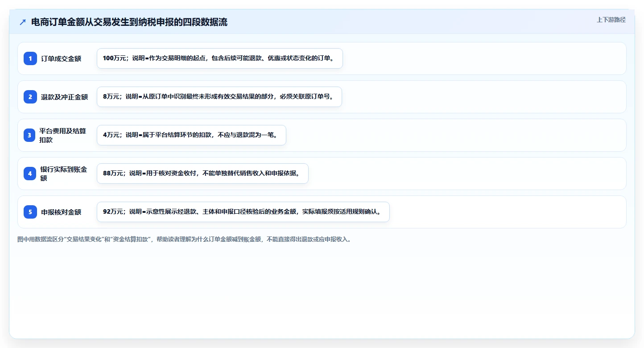Click the 退款及冲正金额 label
The width and height of the screenshot is (644, 348).
click(x=64, y=97)
